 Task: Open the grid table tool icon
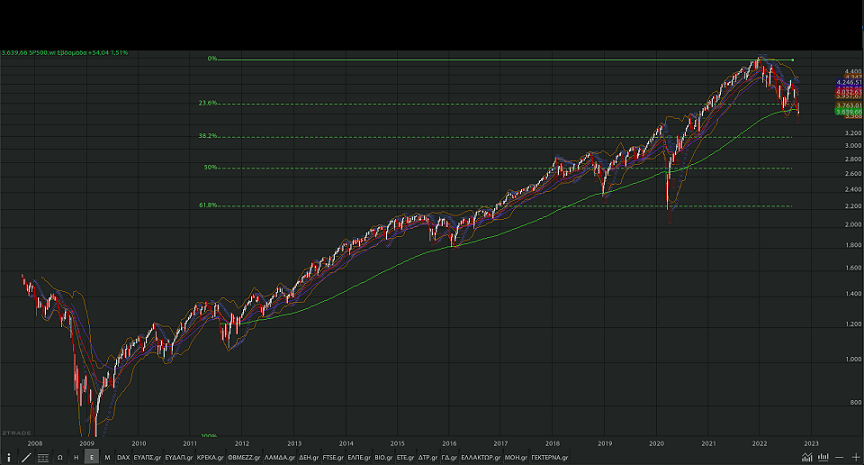point(43,457)
